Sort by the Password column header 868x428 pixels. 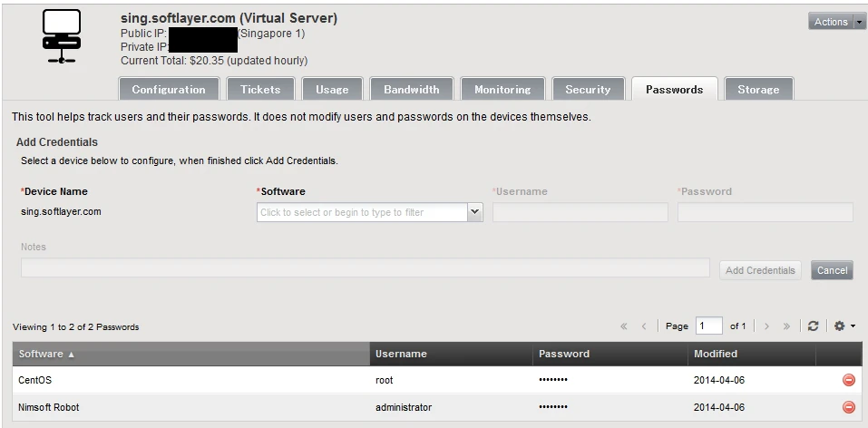click(x=610, y=354)
